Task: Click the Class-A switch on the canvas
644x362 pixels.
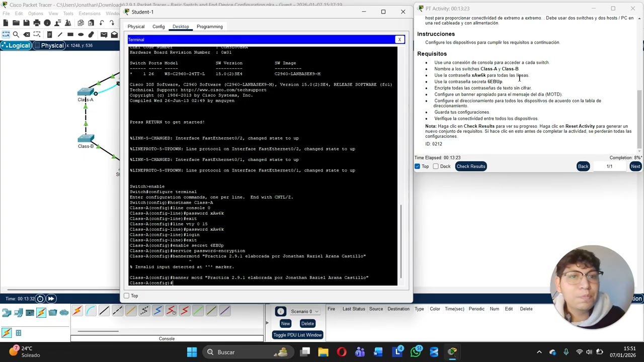Action: pos(86,92)
